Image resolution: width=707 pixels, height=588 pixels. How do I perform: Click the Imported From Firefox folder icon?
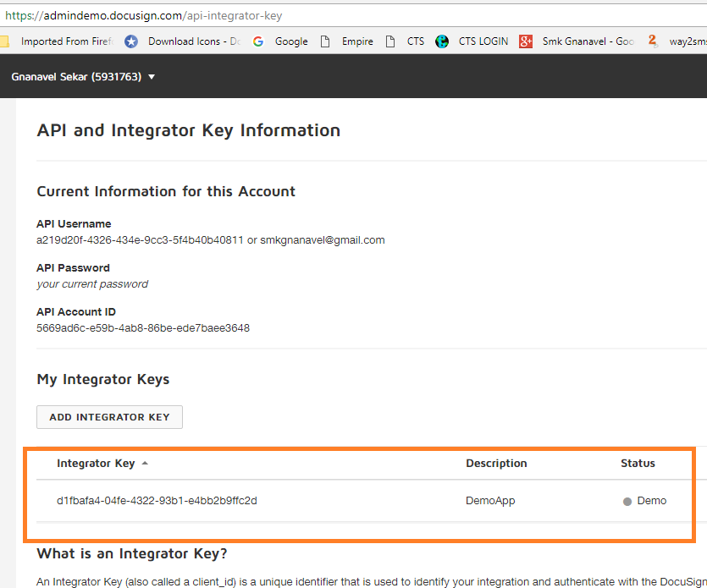(x=4, y=41)
